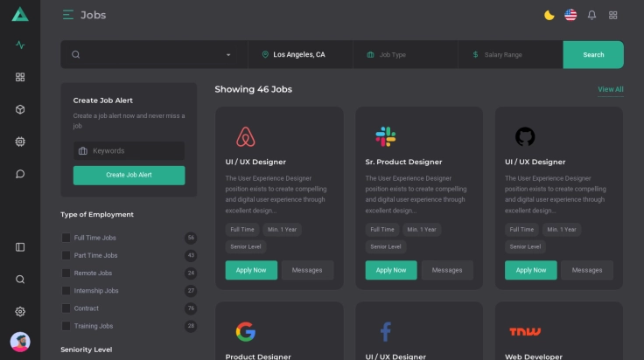Open the notifications bell

coord(591,15)
